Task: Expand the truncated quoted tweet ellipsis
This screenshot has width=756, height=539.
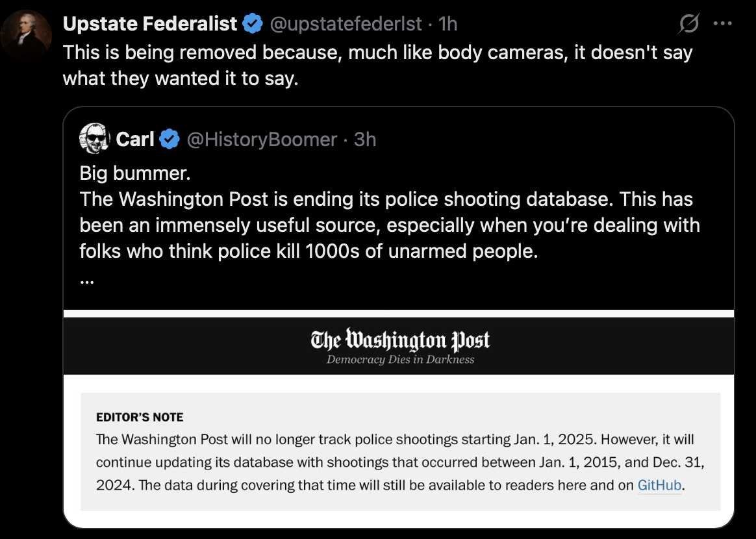Action: (x=87, y=281)
